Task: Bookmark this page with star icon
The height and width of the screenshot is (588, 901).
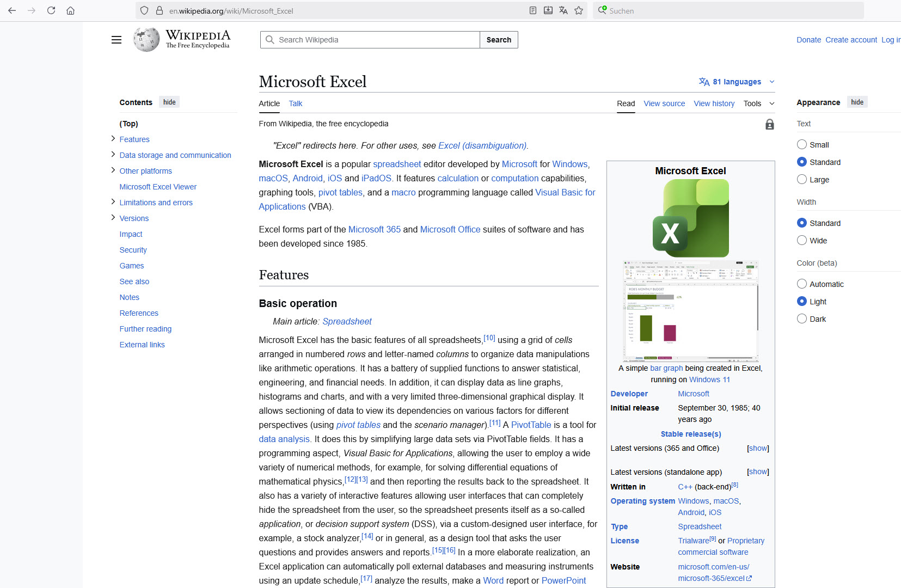Action: coord(579,10)
